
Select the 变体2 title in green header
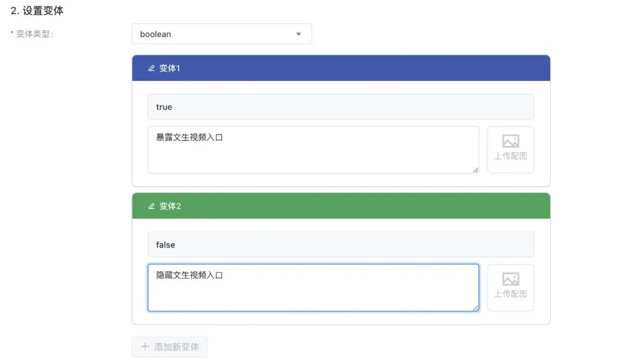(x=170, y=206)
